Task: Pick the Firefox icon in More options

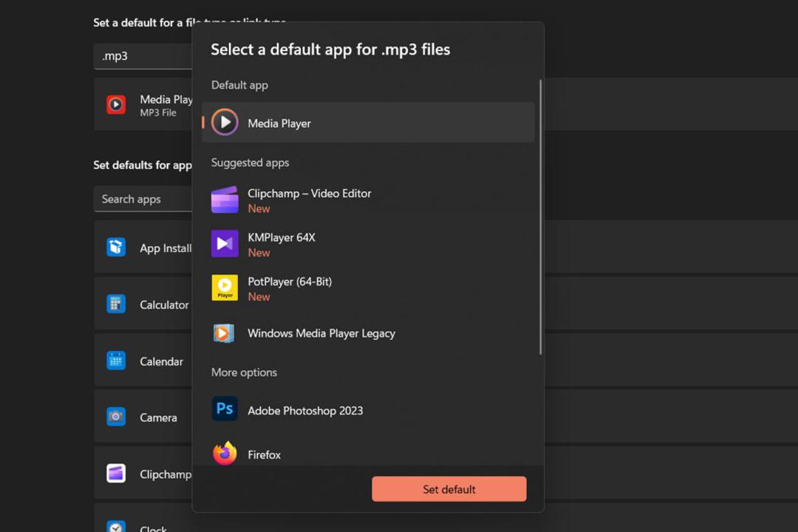Action: point(225,453)
